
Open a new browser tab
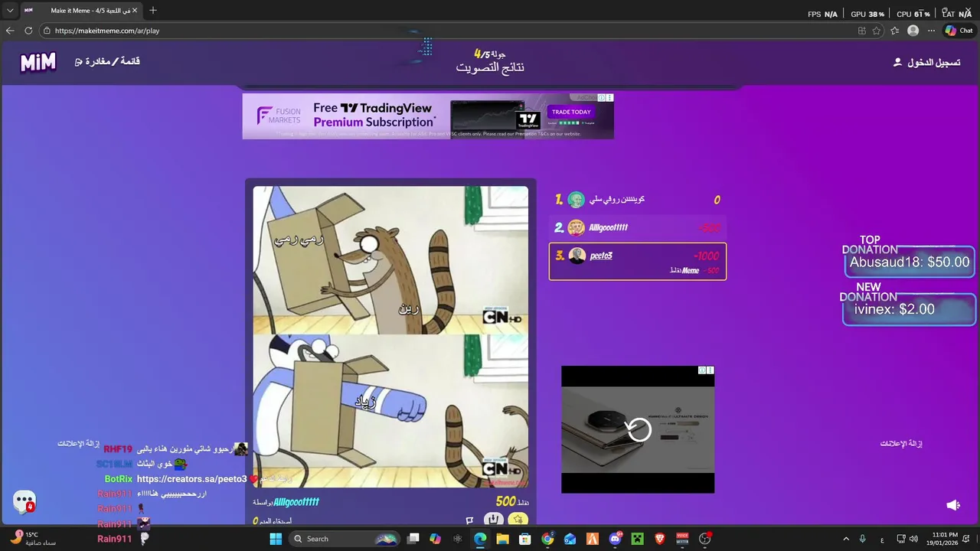point(153,11)
